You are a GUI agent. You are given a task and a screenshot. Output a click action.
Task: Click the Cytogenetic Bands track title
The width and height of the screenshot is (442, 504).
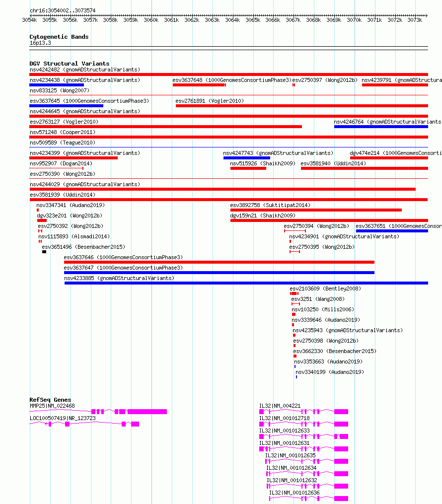click(x=59, y=37)
